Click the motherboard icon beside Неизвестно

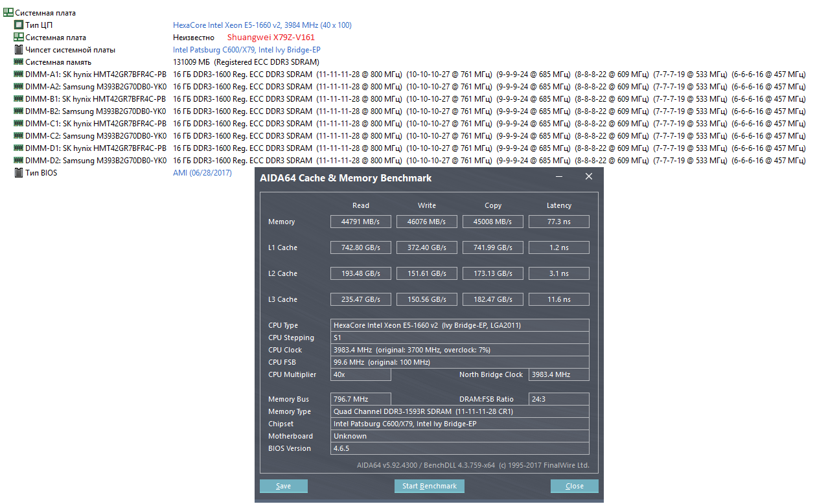[x=19, y=38]
